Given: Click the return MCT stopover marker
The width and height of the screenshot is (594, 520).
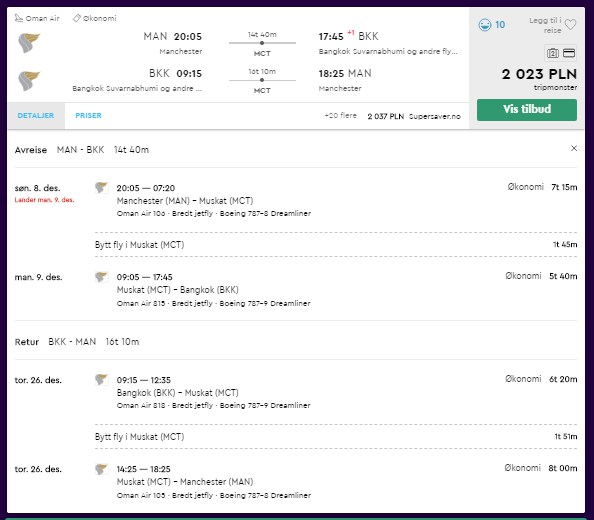Looking at the screenshot, I should (262, 80).
